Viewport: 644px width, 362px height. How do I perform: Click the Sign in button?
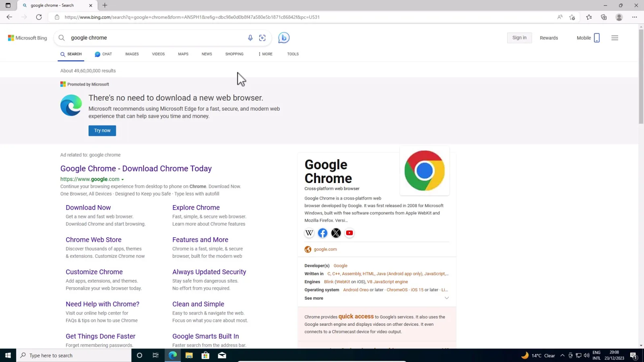519,38
